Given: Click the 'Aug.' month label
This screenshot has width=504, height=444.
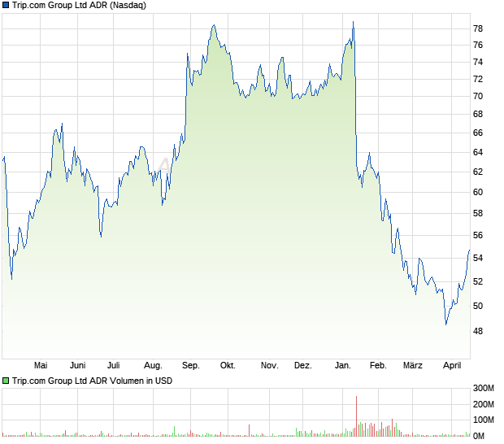Looking at the screenshot, I should pyautogui.click(x=153, y=366).
